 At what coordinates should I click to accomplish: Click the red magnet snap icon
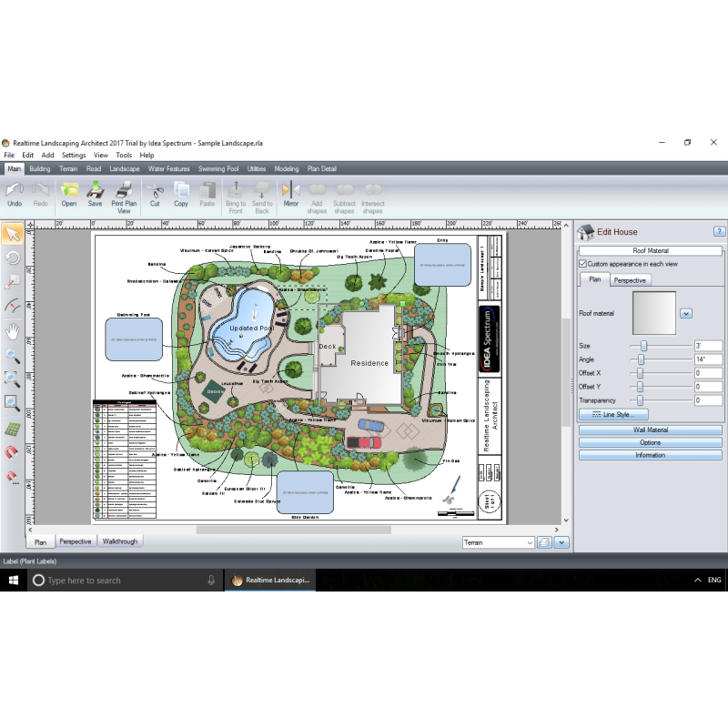point(12,452)
